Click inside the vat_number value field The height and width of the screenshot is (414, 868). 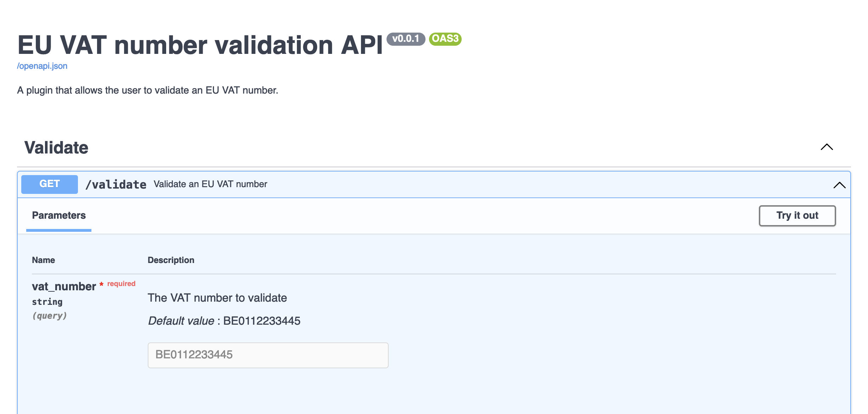(268, 354)
